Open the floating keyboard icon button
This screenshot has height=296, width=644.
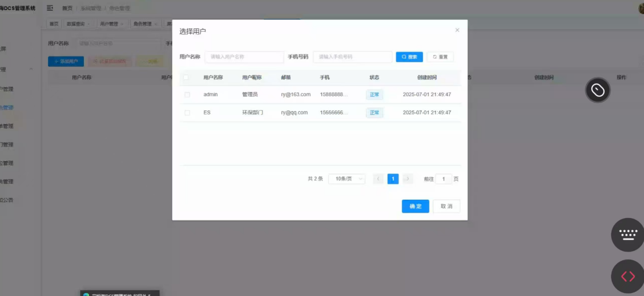628,235
